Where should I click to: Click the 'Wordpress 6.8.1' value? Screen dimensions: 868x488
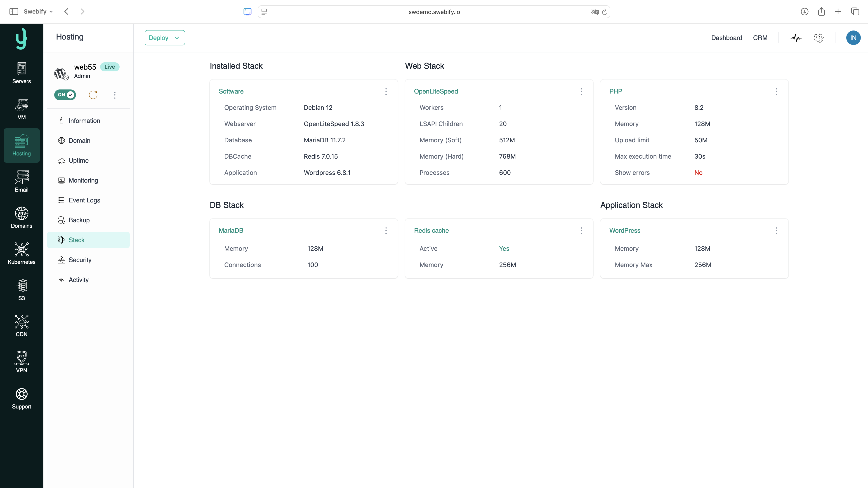point(327,172)
